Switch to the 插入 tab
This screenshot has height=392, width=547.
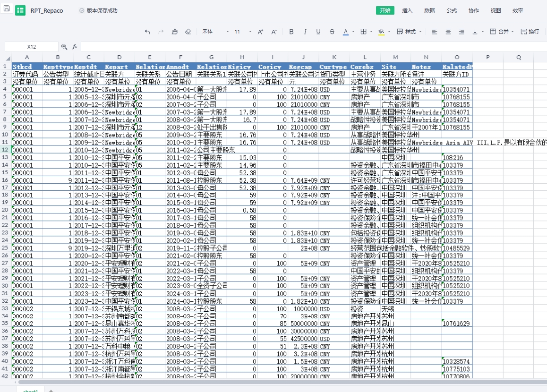point(407,10)
